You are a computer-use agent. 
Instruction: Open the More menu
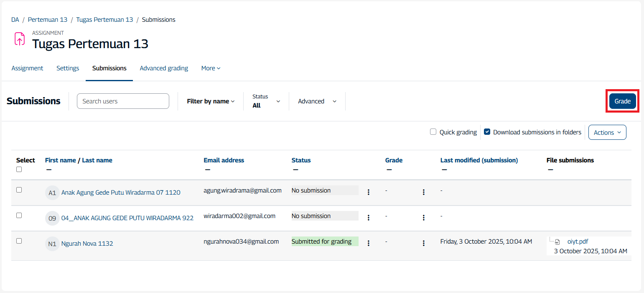coord(210,68)
